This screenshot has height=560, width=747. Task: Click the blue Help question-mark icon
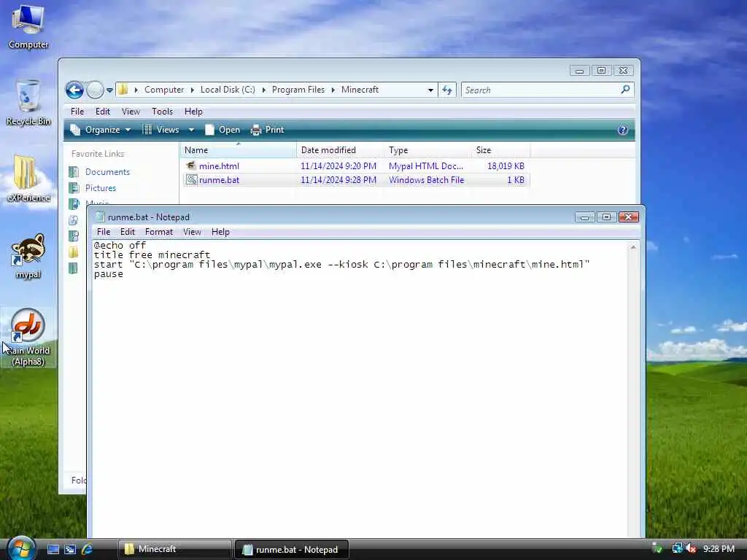click(x=623, y=130)
